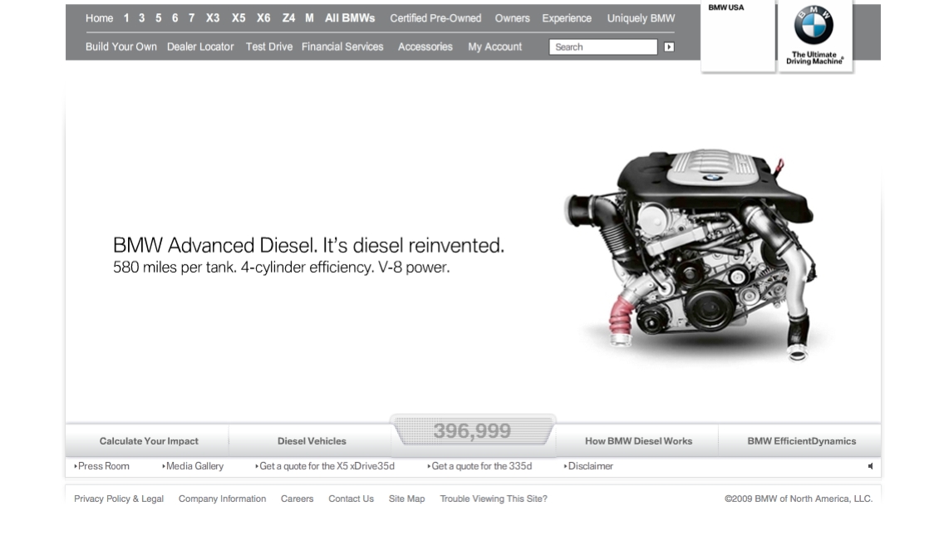This screenshot has height=560, width=944.
Task: Click the BMW Advanced Diesel headline
Action: click(x=308, y=245)
